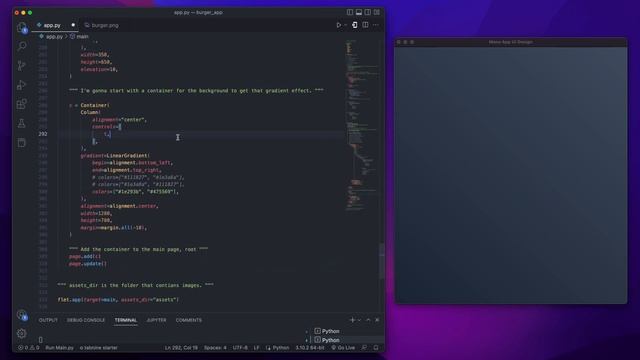Click Ln 292, Col 19 status entry
Image resolution: width=640 pixels, height=360 pixels.
pos(181,348)
